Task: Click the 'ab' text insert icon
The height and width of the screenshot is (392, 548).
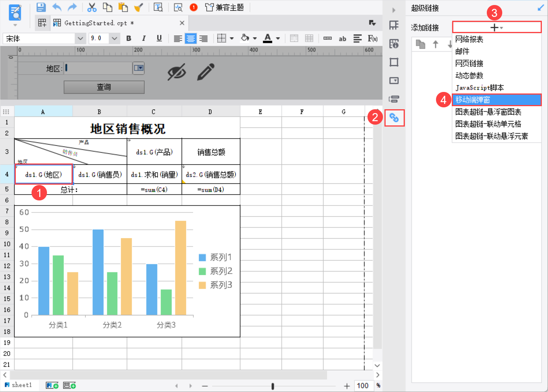Action: tap(342, 38)
